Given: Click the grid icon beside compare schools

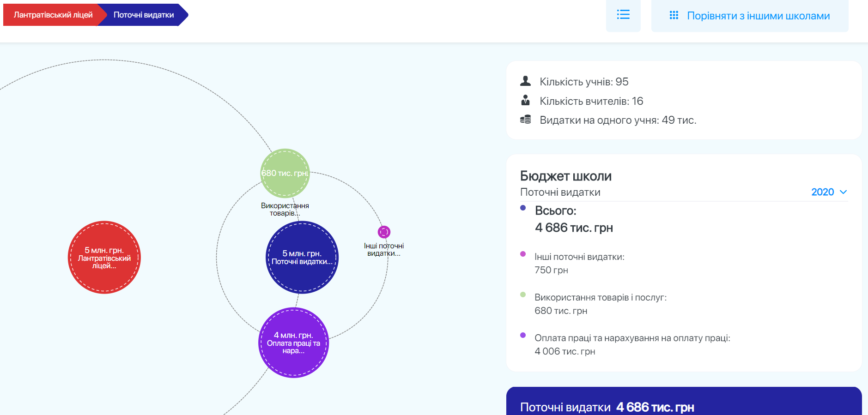Looking at the screenshot, I should [x=674, y=15].
